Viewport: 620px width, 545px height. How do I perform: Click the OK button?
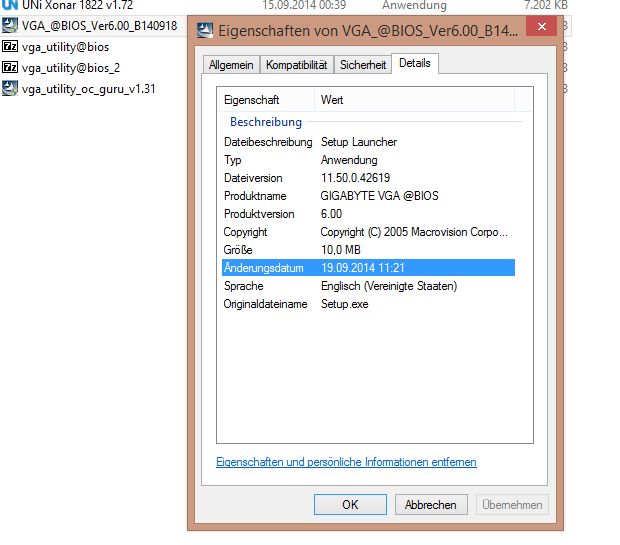pos(350,505)
